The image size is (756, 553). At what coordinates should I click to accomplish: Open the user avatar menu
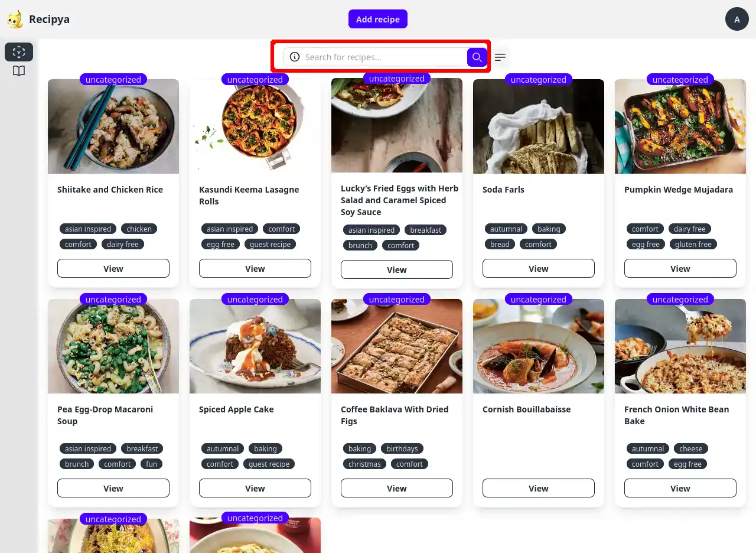[737, 19]
